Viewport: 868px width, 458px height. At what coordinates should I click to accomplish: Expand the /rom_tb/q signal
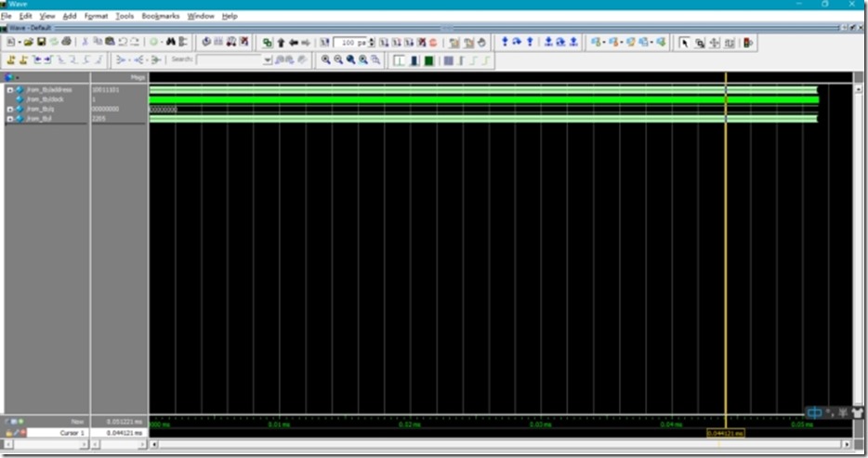[9, 110]
